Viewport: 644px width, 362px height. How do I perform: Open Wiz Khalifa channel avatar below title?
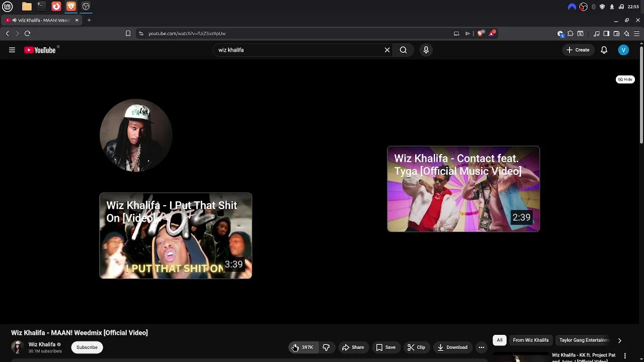(18, 347)
